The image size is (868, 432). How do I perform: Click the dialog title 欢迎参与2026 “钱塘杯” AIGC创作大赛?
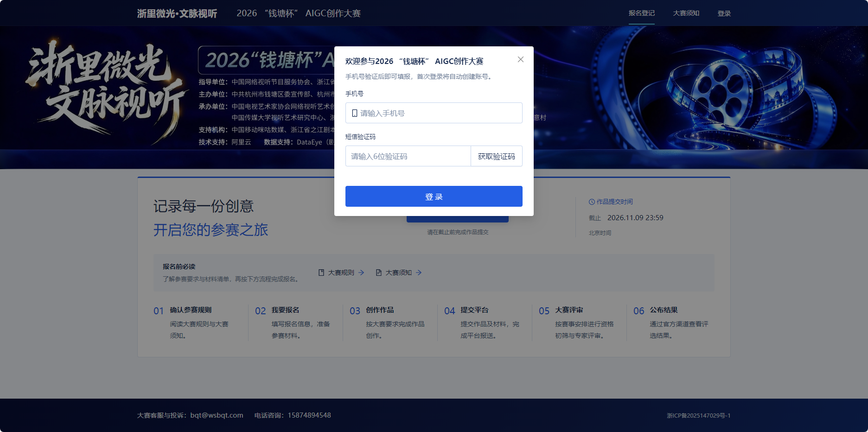414,61
